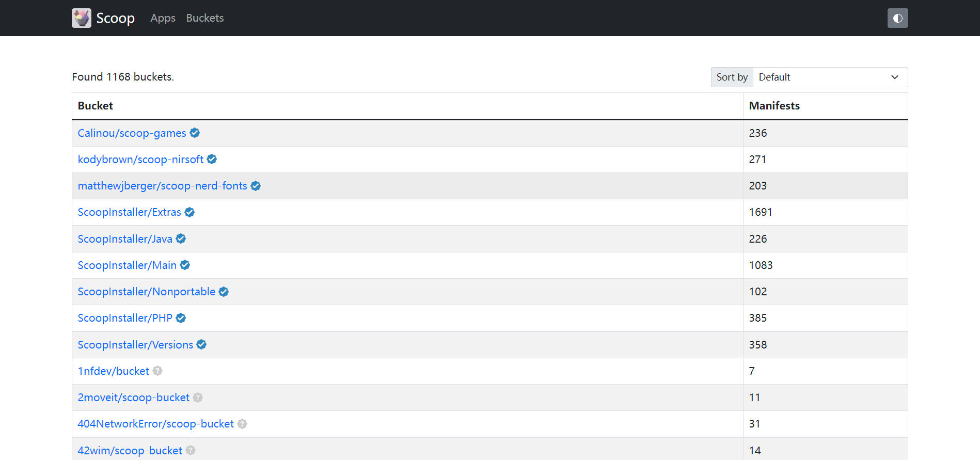Click the question mark beside 404NetworkError/scoop-bucket

tap(242, 423)
